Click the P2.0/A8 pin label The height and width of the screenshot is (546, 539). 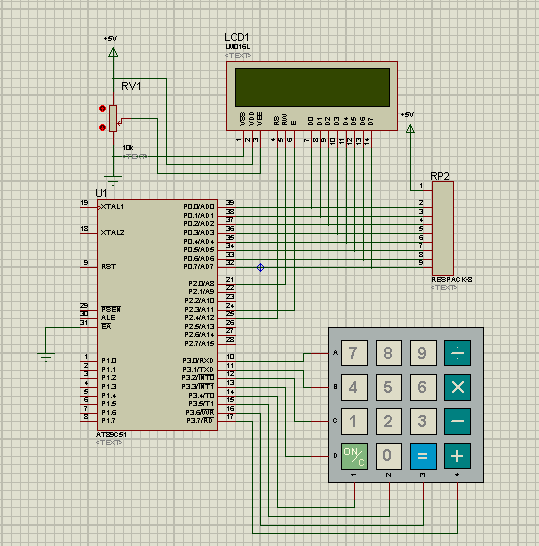[201, 283]
